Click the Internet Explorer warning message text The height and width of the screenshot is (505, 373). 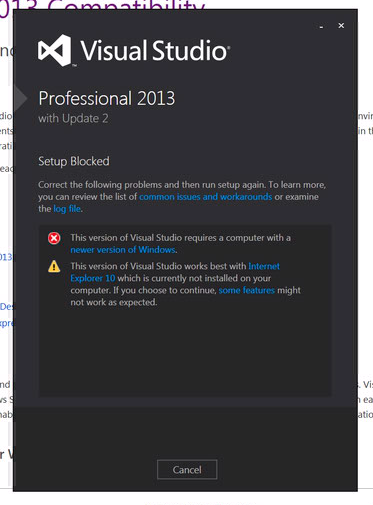pos(185,284)
